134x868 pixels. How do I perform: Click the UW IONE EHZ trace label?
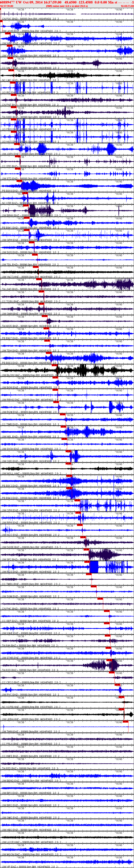coord(31,633)
